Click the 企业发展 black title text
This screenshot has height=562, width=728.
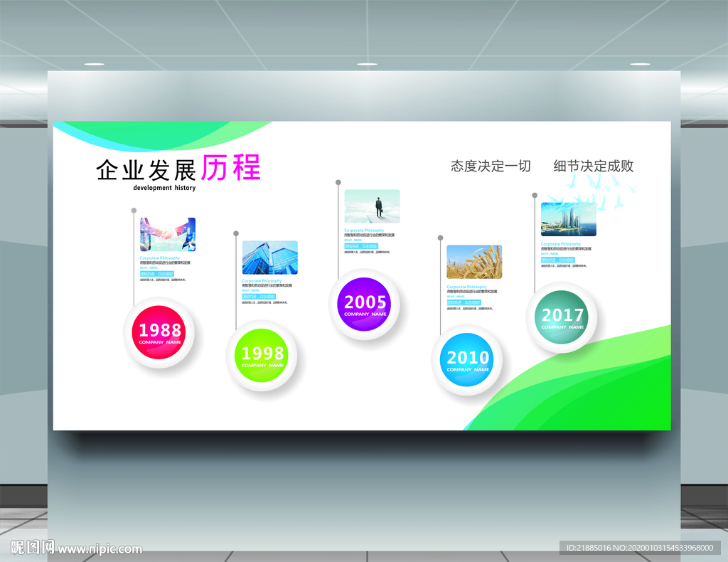[146, 169]
